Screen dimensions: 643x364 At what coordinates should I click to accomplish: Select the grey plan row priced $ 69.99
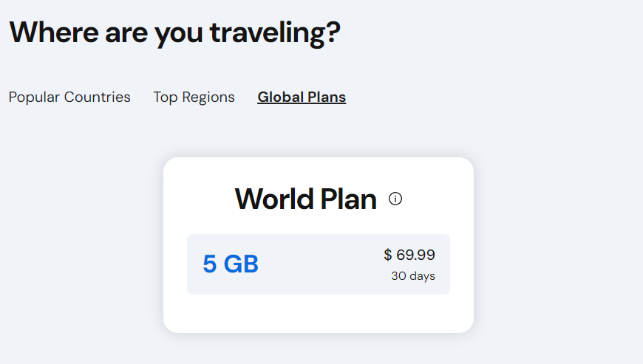click(x=319, y=264)
